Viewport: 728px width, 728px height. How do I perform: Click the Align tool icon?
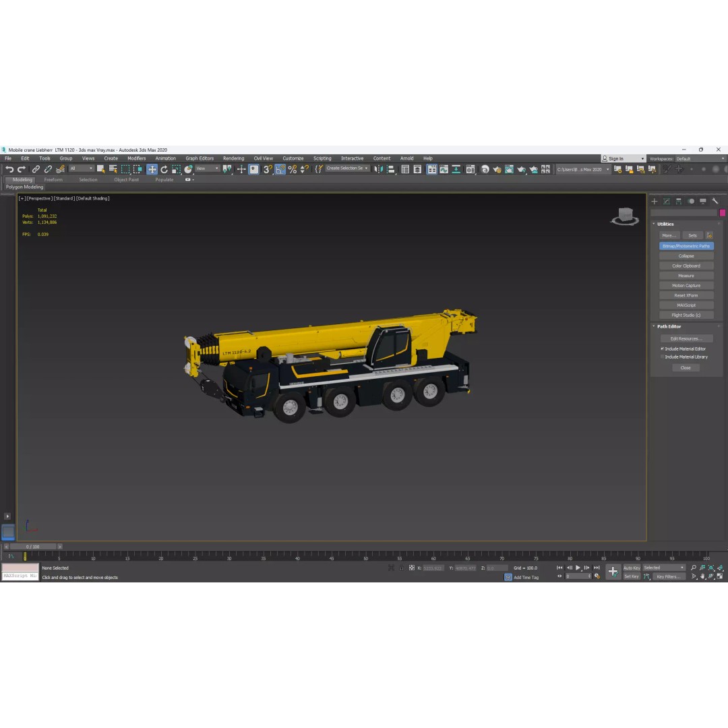click(x=391, y=169)
